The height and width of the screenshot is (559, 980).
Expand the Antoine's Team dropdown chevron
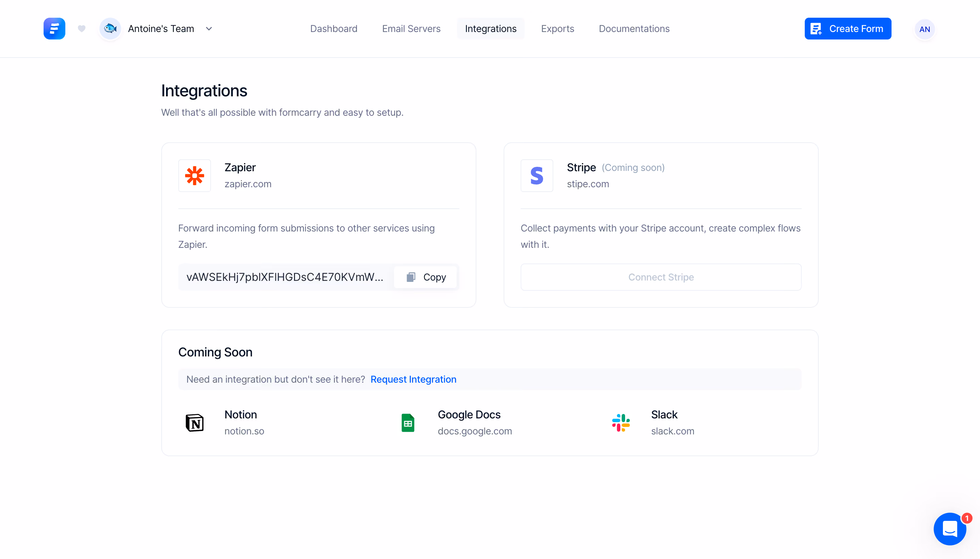209,29
